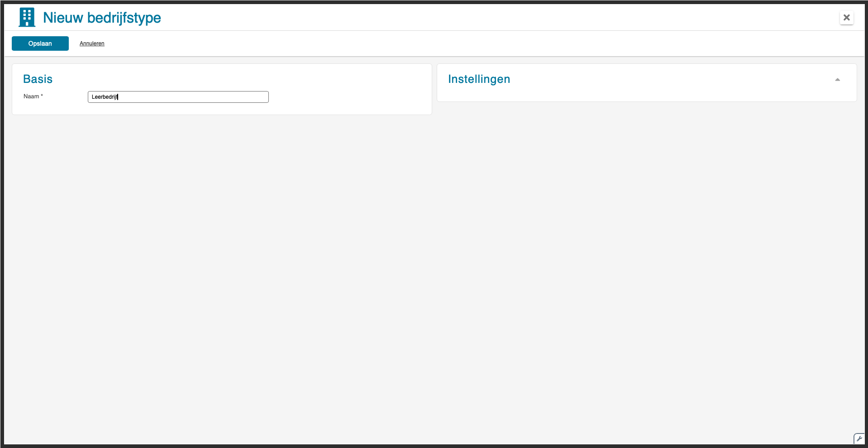The image size is (868, 448).
Task: Click the empty header area right of the title
Action: pos(498,18)
